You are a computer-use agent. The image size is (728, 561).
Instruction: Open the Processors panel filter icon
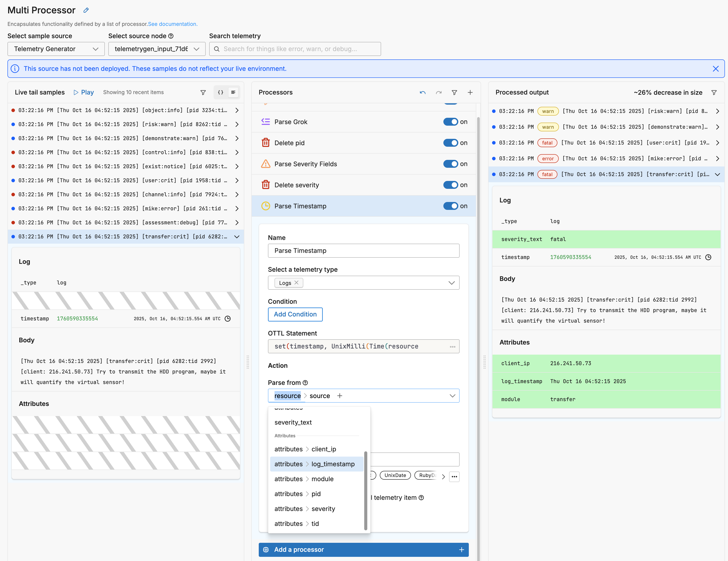tap(454, 92)
